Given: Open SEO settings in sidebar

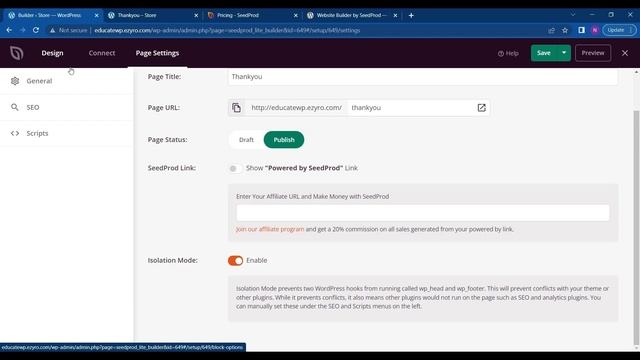Looking at the screenshot, I should (x=67, y=107).
